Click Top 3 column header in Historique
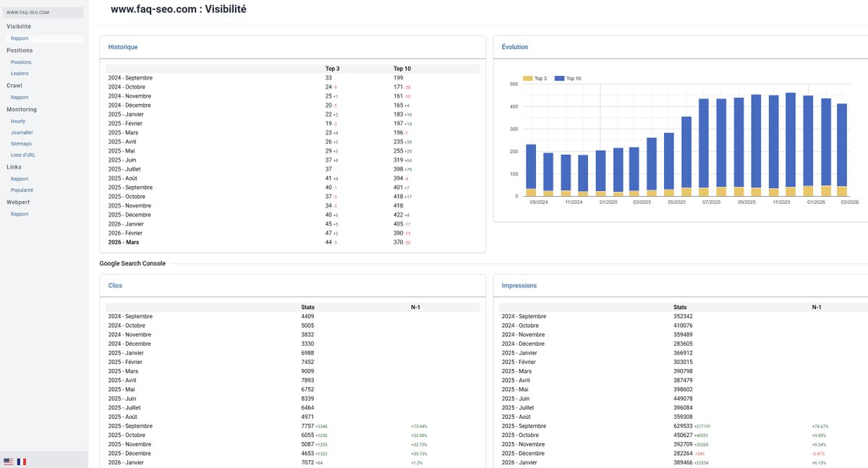The image size is (868, 468). 332,69
